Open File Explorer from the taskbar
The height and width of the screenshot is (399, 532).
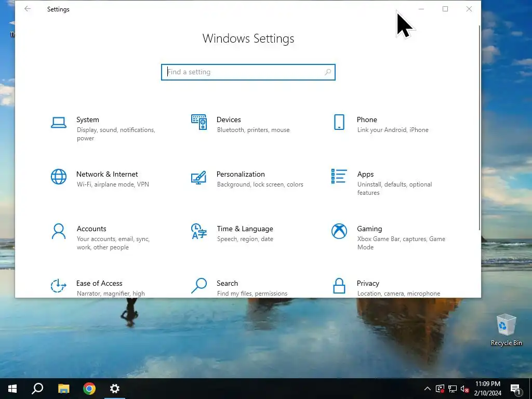tap(63, 389)
